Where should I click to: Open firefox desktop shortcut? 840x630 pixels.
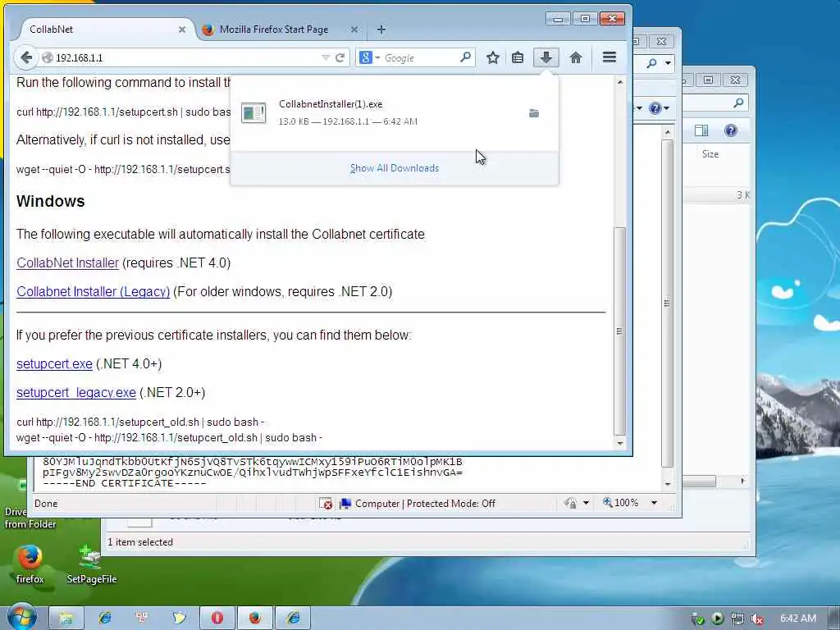[30, 564]
